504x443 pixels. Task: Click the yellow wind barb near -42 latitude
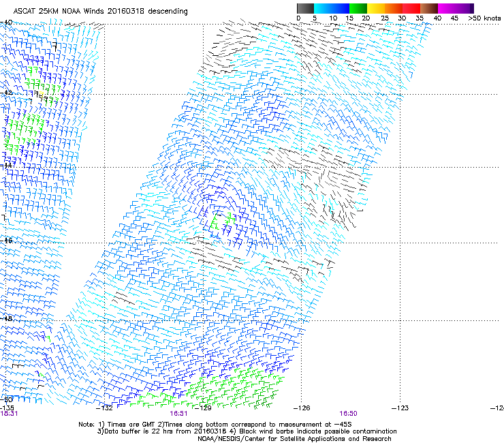point(41,94)
